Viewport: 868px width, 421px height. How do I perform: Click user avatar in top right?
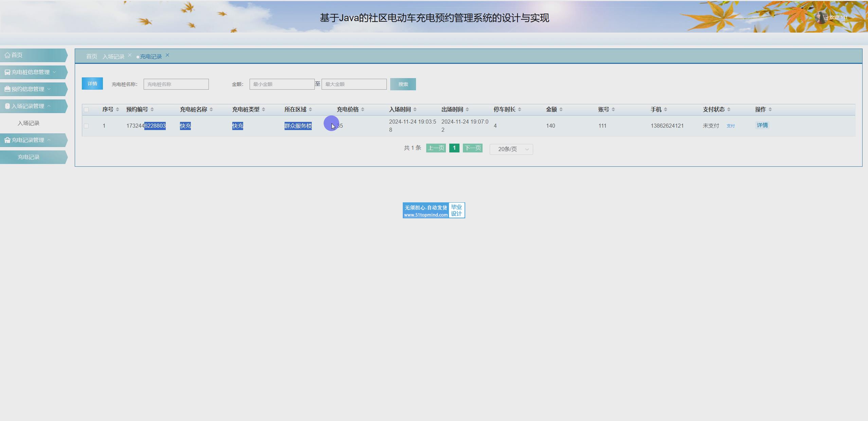point(820,17)
